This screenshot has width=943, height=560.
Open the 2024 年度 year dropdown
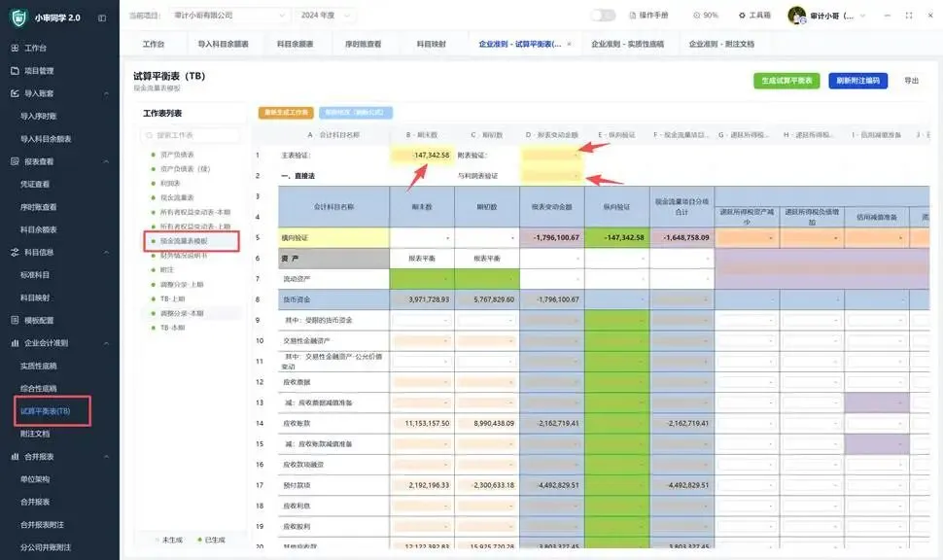325,15
